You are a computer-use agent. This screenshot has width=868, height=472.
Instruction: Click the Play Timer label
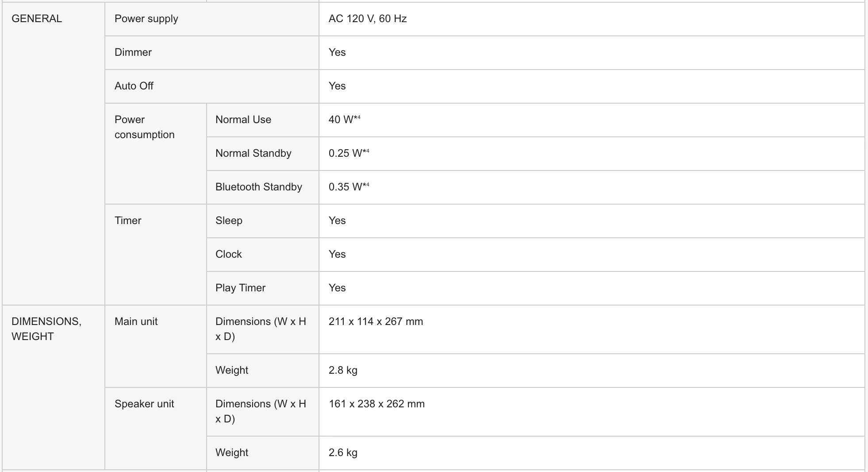[241, 288]
